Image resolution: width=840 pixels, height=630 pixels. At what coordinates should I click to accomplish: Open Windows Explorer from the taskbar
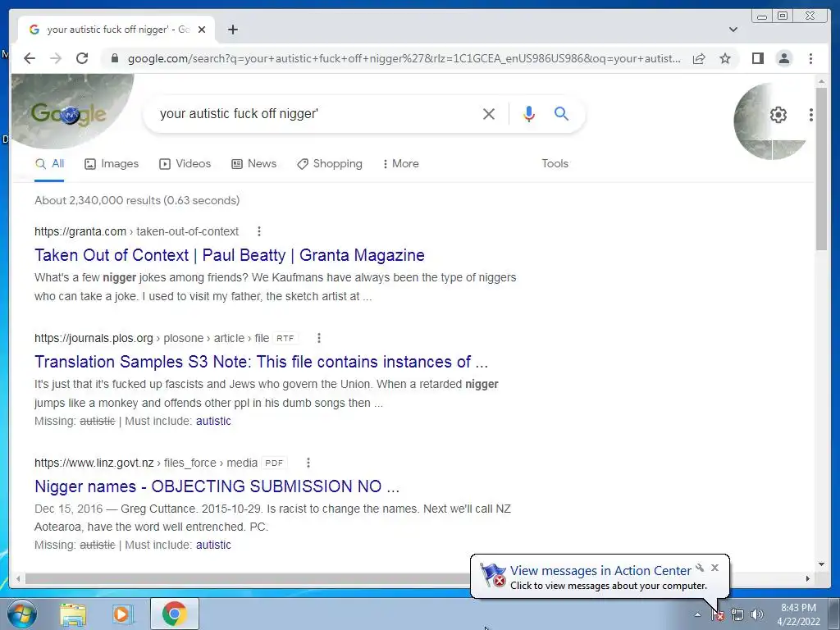(x=73, y=614)
